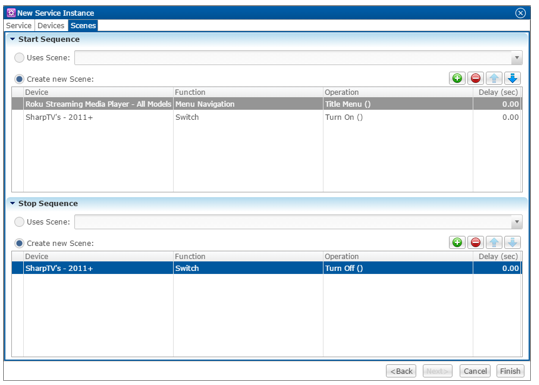Click the New Service Instance title icon
The height and width of the screenshot is (385, 539).
coord(11,13)
